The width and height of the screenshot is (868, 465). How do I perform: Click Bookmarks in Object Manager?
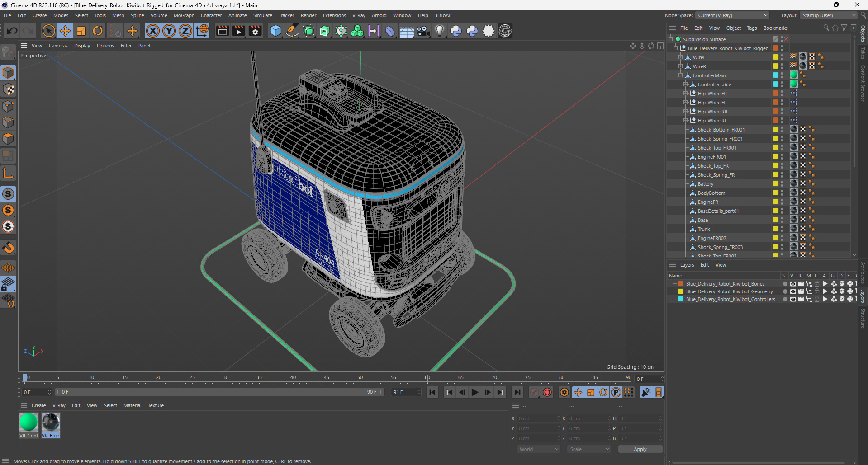pyautogui.click(x=775, y=28)
